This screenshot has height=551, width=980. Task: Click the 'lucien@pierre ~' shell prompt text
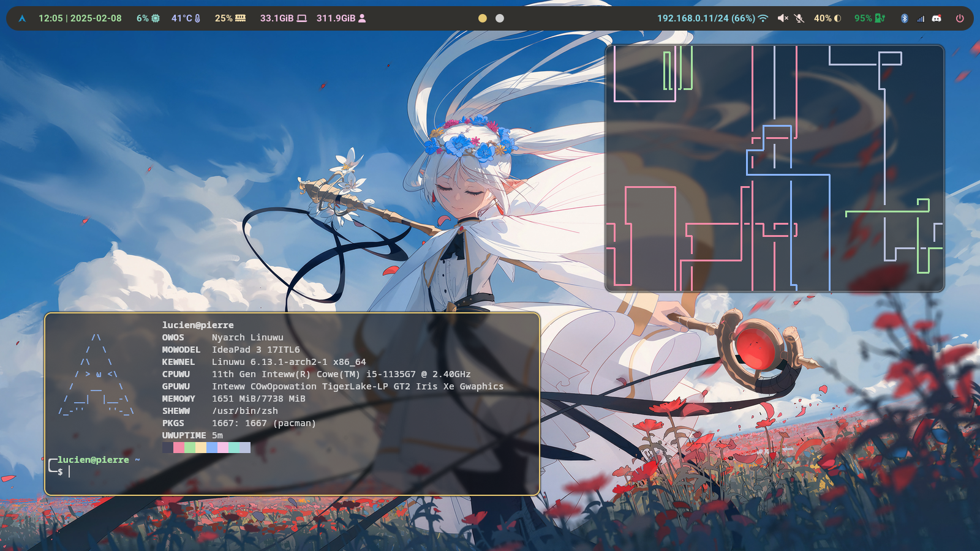99,460
